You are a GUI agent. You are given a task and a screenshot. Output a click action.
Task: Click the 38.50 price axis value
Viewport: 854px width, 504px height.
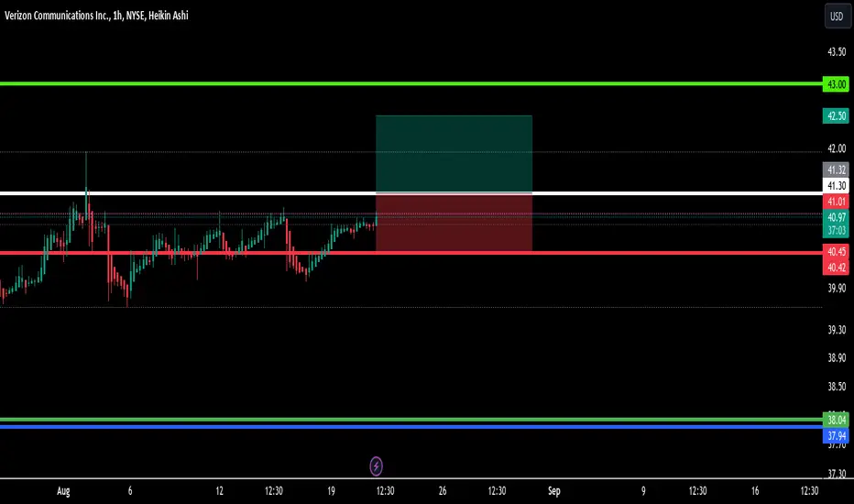[837, 387]
